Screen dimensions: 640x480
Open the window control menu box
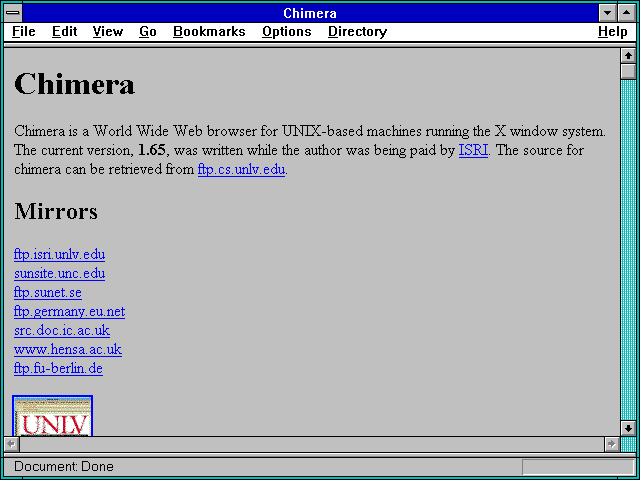(x=13, y=13)
